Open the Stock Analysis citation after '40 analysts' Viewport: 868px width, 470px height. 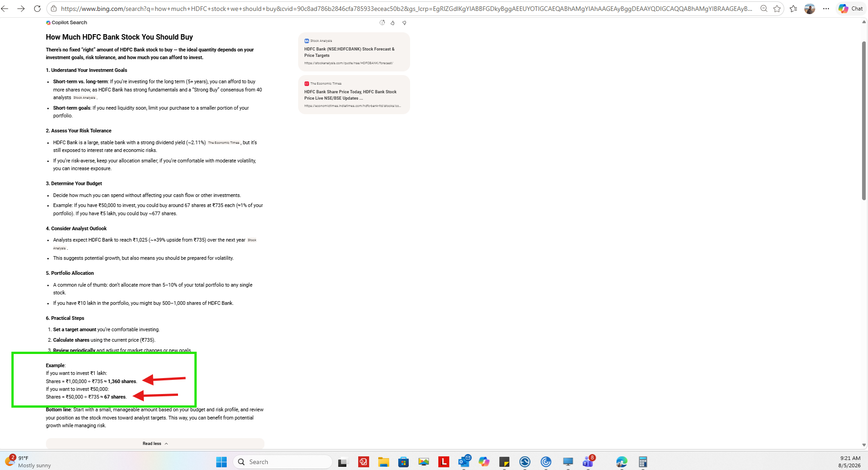85,98
